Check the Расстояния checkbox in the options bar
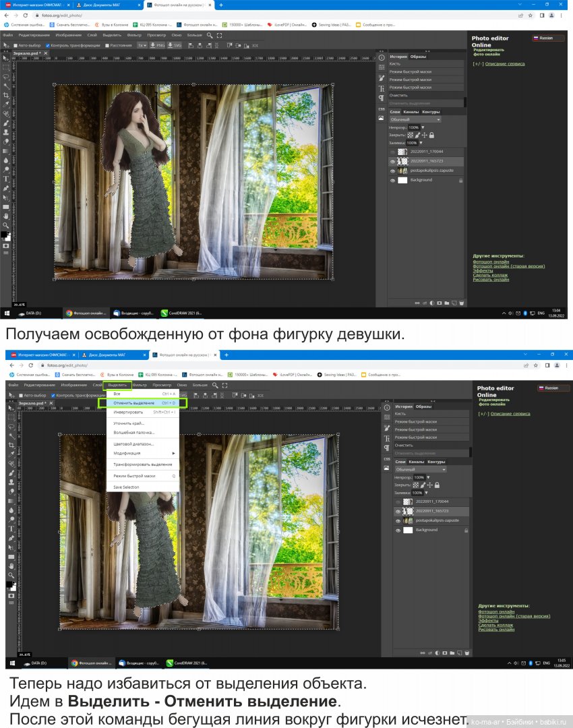The width and height of the screenshot is (573, 728). click(x=107, y=45)
